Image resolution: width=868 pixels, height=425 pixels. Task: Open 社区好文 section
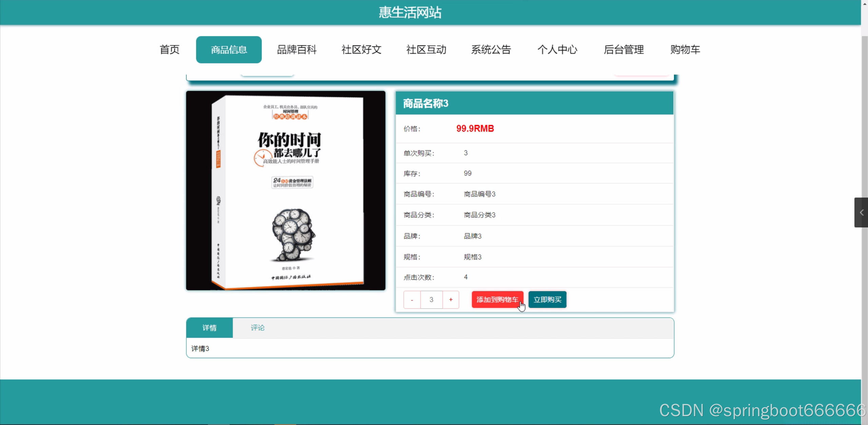361,50
